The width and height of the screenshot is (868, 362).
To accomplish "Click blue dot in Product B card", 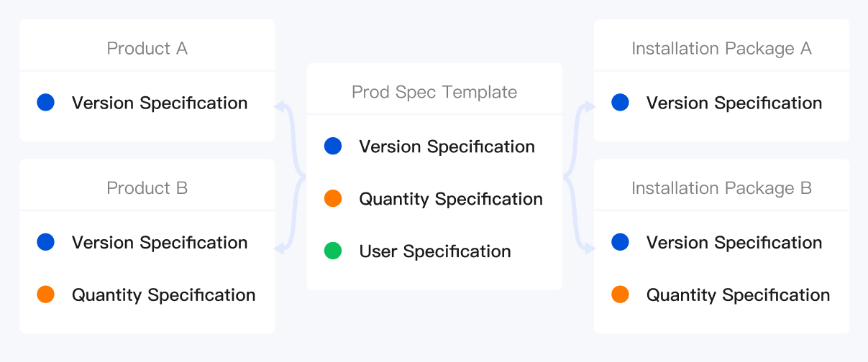I will point(46,242).
